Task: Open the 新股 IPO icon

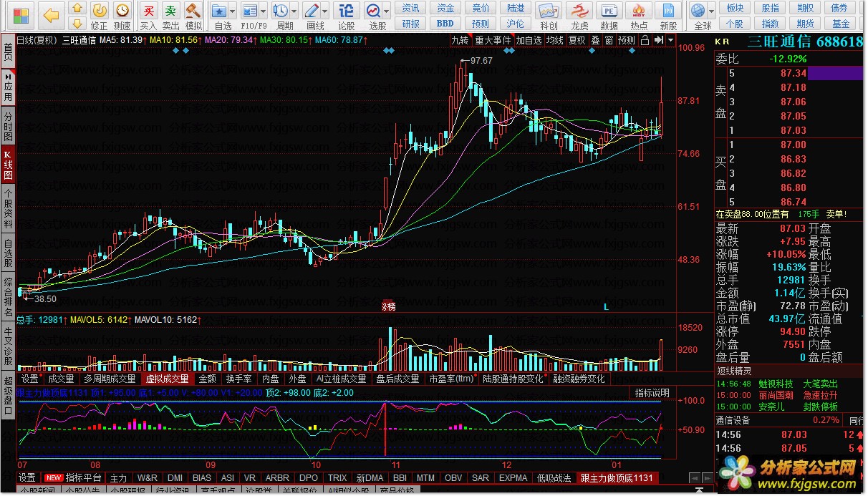Action: point(668,11)
